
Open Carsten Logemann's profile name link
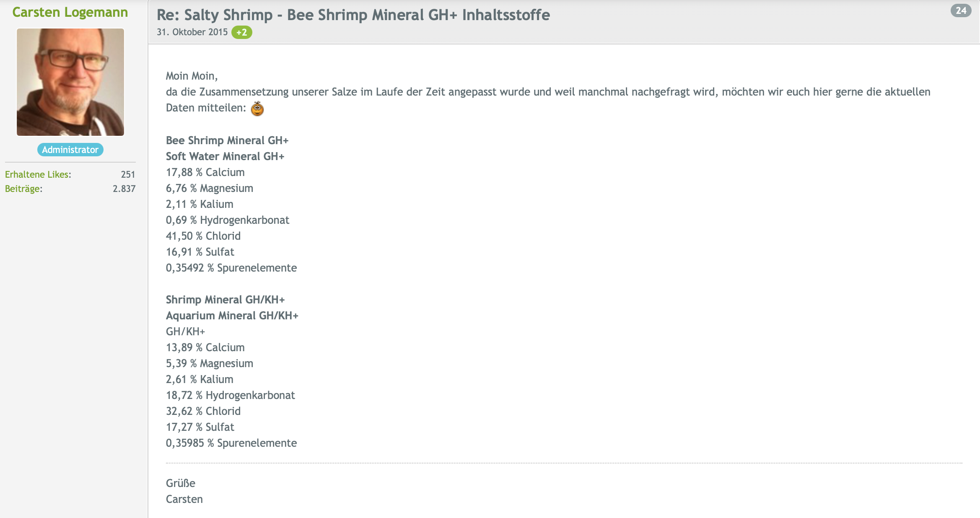tap(70, 12)
